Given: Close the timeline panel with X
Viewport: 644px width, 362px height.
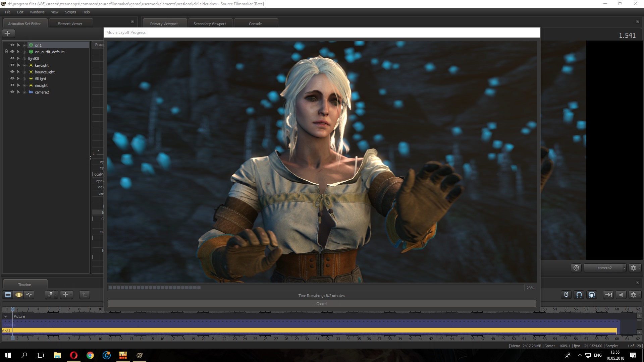Looking at the screenshot, I should 638,283.
